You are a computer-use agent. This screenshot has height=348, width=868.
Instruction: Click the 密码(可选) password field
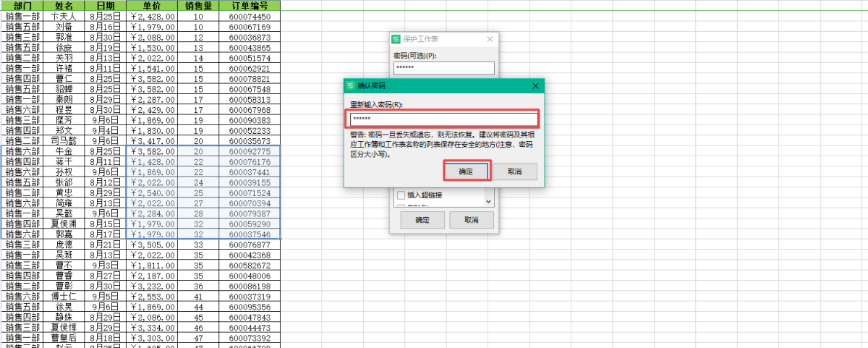(x=443, y=68)
